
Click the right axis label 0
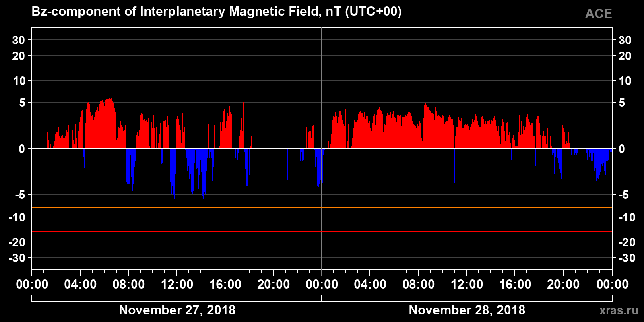[x=622, y=149]
